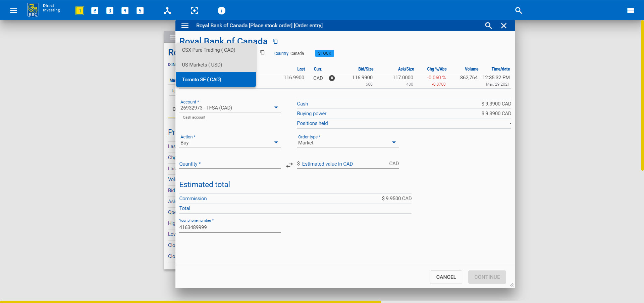Expand the Order type Market dropdown
This screenshot has height=303, width=644.
coord(394,142)
